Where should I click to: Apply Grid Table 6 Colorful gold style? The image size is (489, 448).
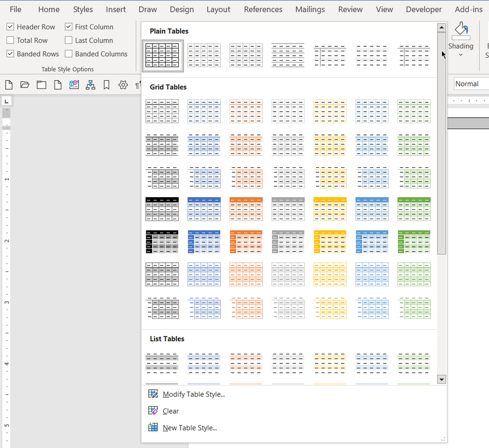tap(330, 274)
